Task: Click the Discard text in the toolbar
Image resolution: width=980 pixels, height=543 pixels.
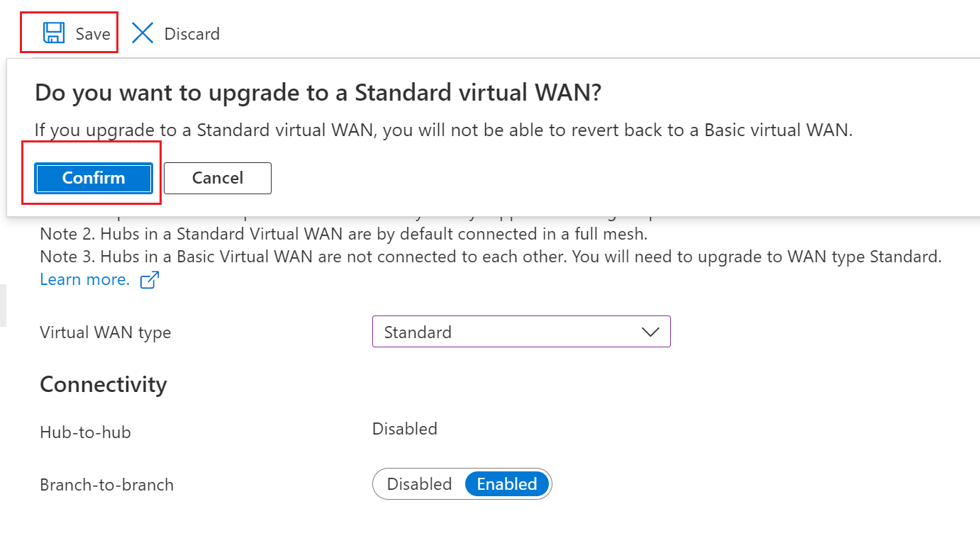Action: click(191, 34)
